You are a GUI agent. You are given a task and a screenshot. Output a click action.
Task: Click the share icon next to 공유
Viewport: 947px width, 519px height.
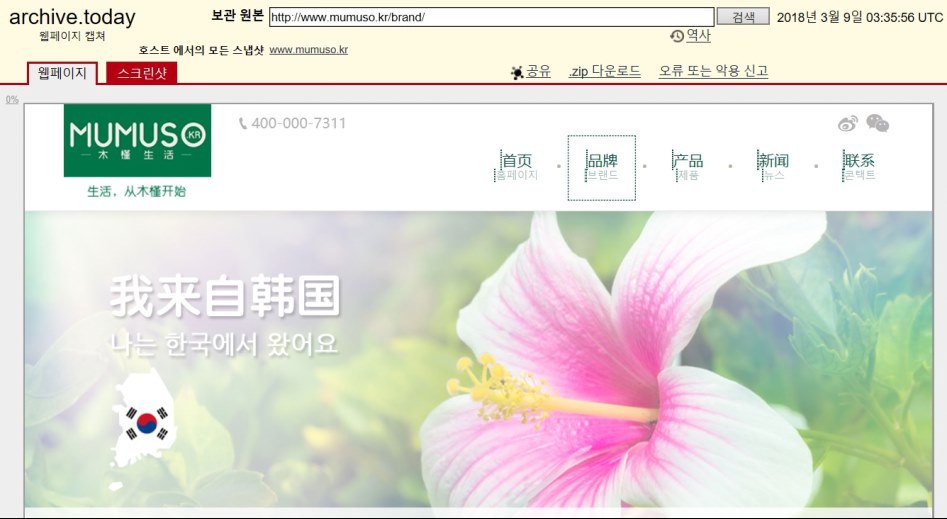point(517,73)
